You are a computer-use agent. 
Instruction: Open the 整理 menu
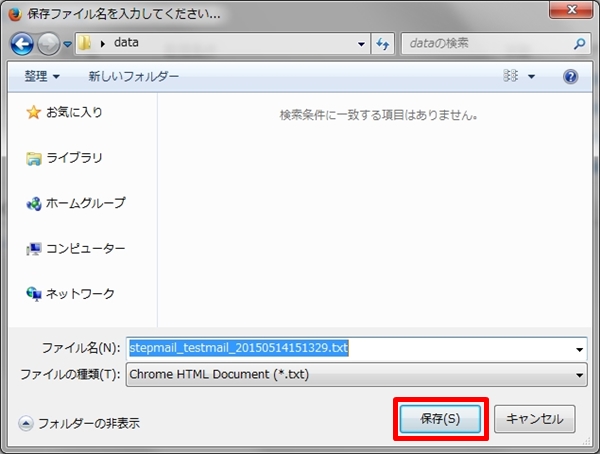pyautogui.click(x=42, y=76)
